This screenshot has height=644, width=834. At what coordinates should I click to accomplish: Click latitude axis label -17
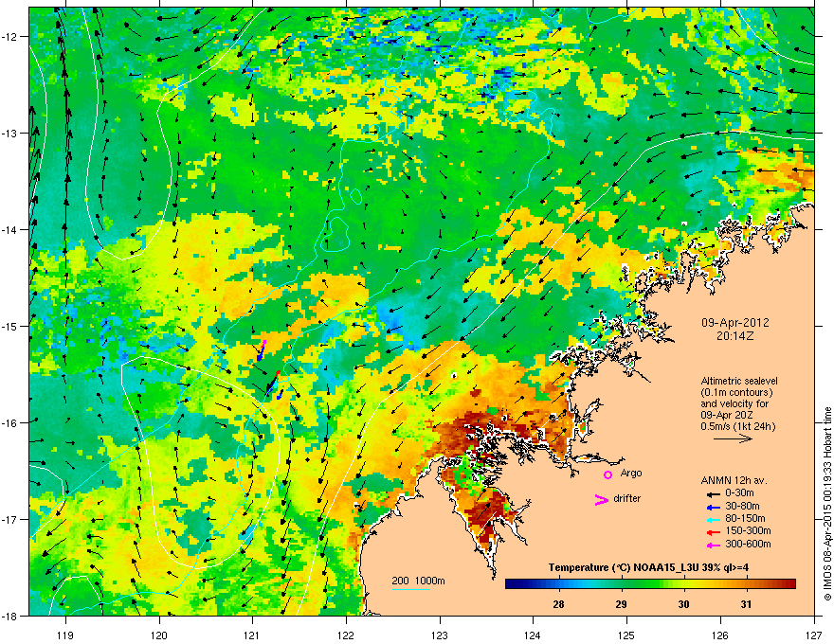pos(10,520)
